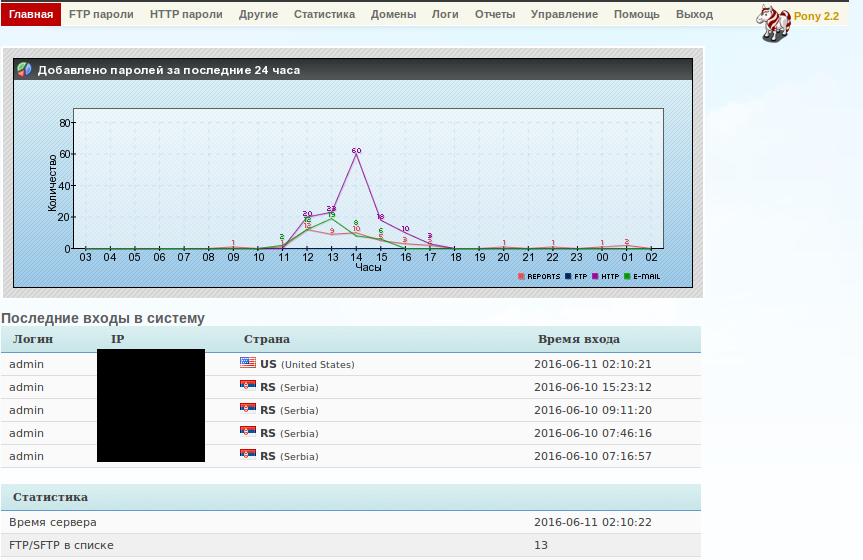Click login time 2016-06-10 07:46:16
This screenshot has width=863, height=560.
pos(593,433)
